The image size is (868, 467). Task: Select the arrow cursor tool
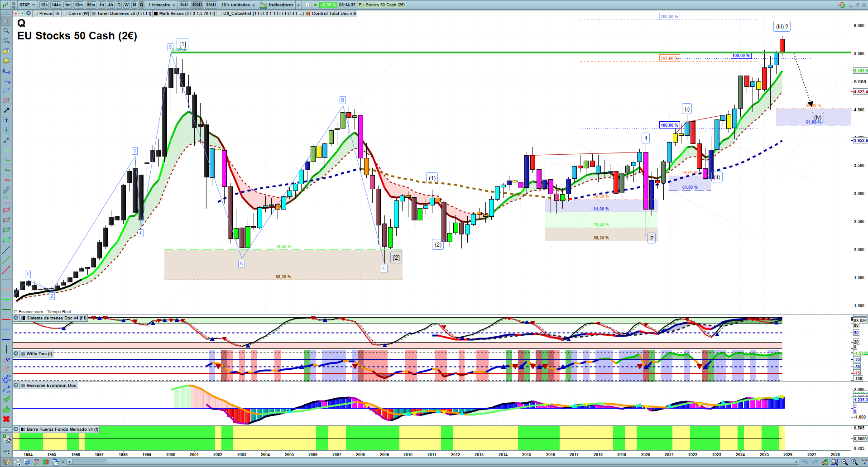(x=6, y=21)
